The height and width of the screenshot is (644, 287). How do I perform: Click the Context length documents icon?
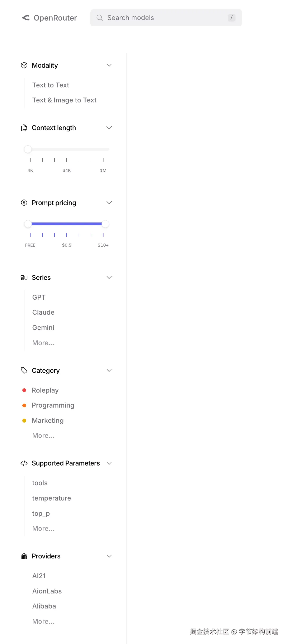(x=24, y=128)
